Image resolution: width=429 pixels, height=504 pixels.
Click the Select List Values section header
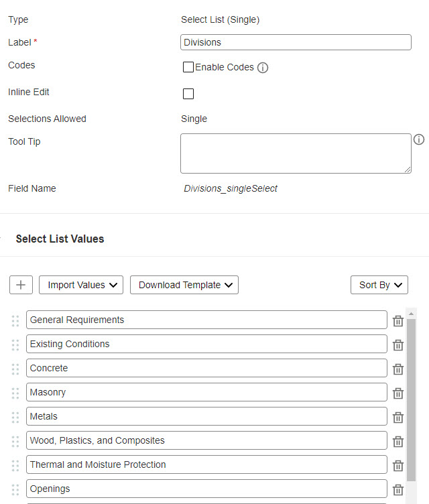(60, 239)
